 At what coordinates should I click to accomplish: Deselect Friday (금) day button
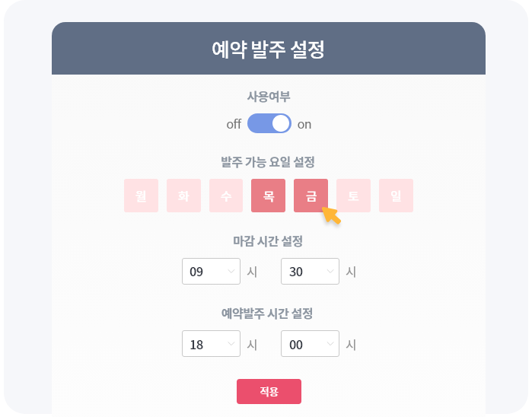pos(311,196)
